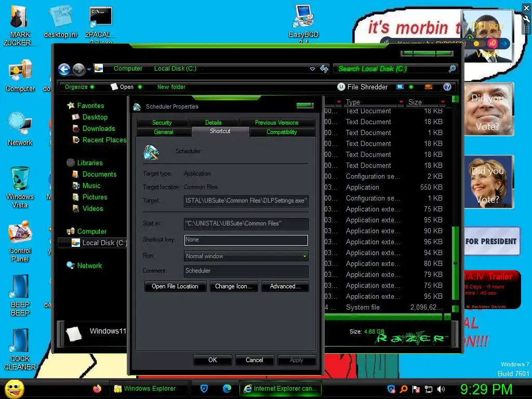Select the desktop.ini file icon
The image size is (532, 399).
(x=61, y=21)
